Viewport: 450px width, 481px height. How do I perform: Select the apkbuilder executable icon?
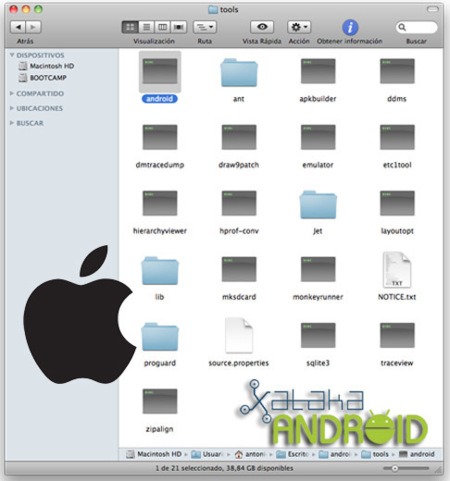318,71
